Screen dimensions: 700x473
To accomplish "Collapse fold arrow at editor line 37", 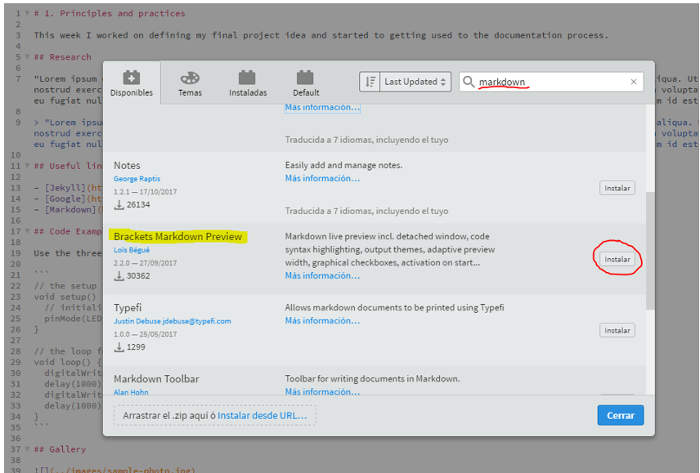I will [x=27, y=449].
